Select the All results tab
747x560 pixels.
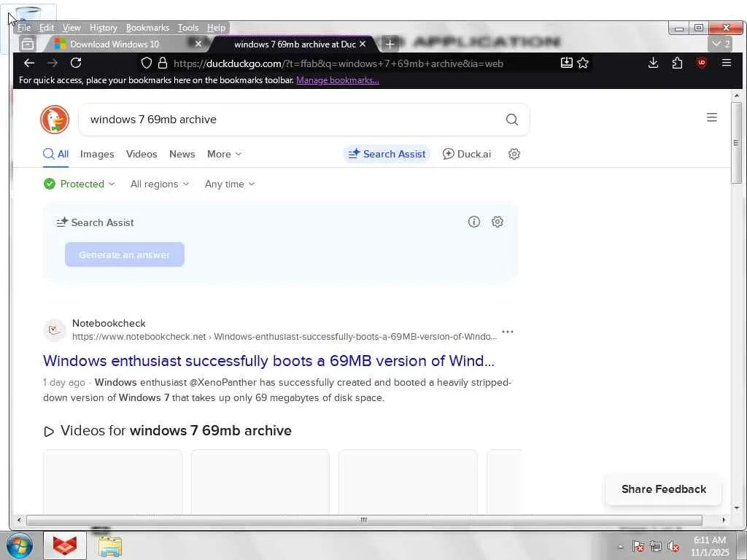pyautogui.click(x=55, y=154)
